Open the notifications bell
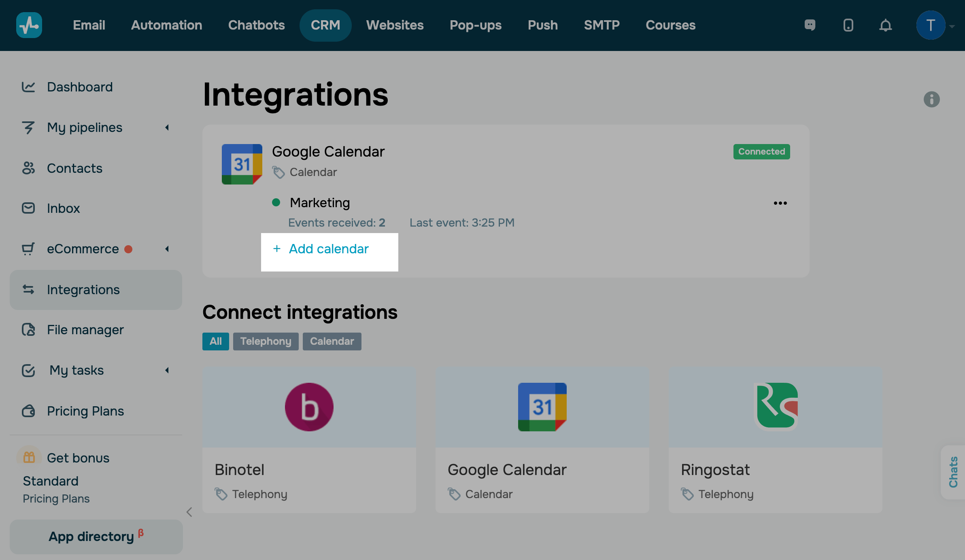965x560 pixels. coord(885,25)
